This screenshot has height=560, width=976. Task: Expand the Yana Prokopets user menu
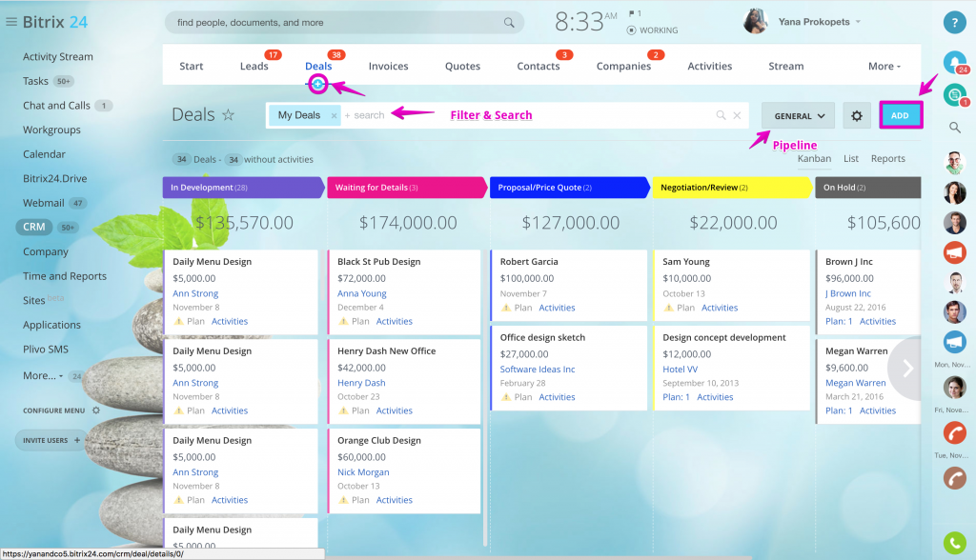click(858, 22)
